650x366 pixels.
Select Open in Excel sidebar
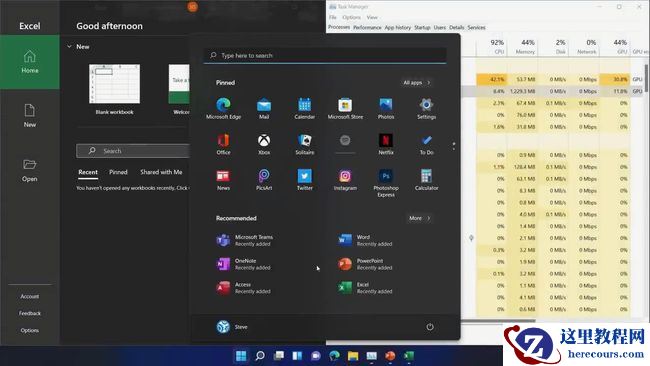(x=30, y=170)
